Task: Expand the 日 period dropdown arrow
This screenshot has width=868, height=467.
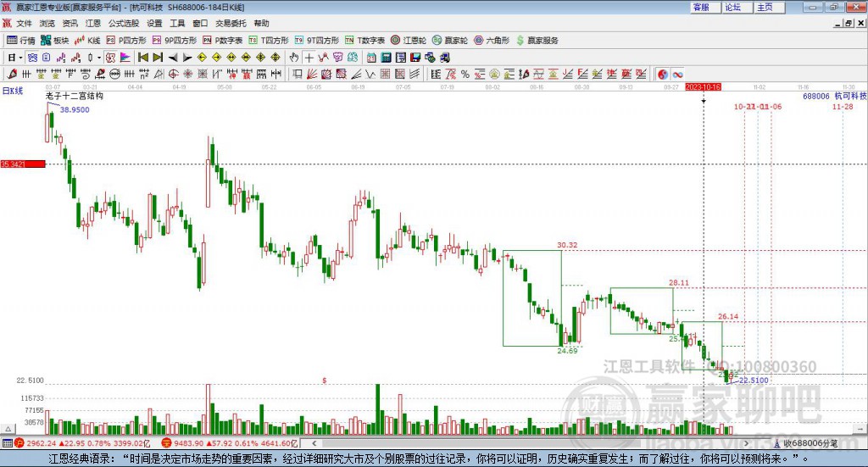Action: (x=20, y=58)
